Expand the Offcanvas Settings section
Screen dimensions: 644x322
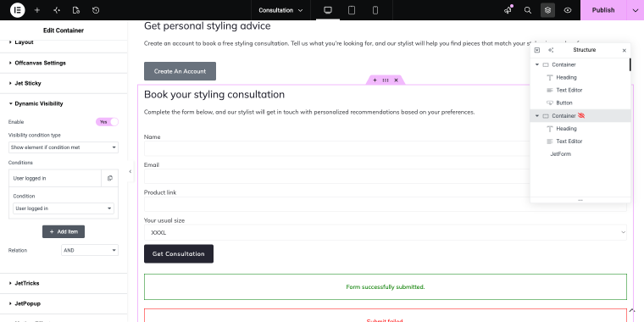64,63
